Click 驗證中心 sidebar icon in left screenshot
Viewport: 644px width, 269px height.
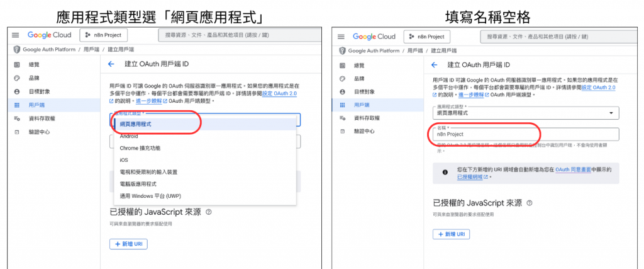click(17, 132)
